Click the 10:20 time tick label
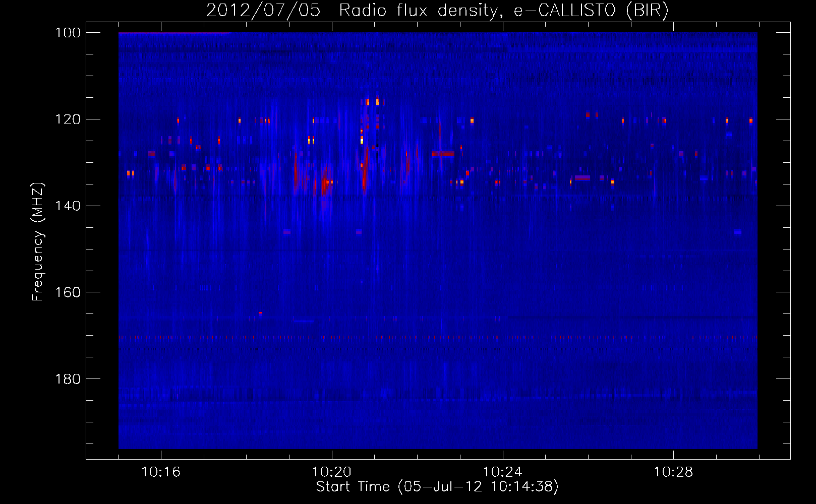The height and width of the screenshot is (504, 816). point(332,472)
